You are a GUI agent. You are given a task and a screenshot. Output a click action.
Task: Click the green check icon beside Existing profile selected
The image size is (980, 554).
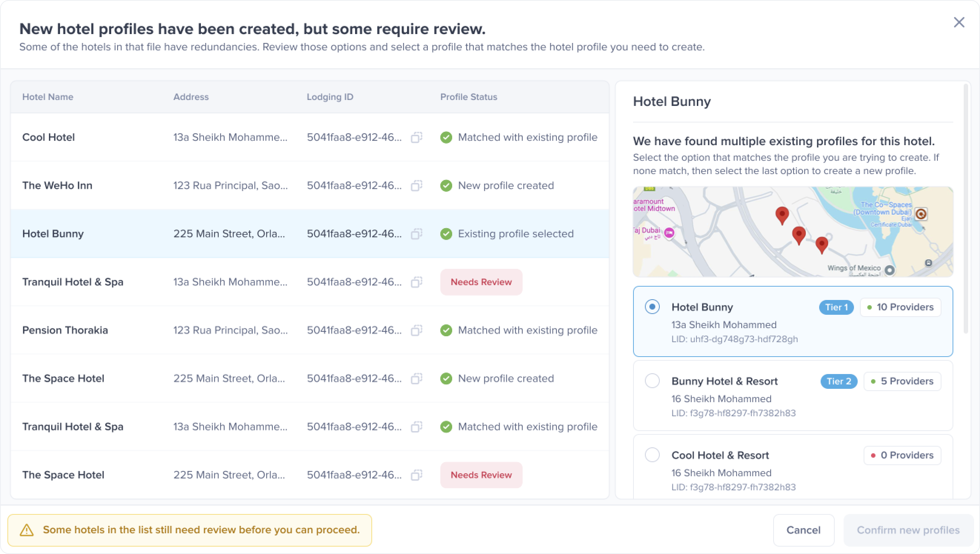[446, 234]
